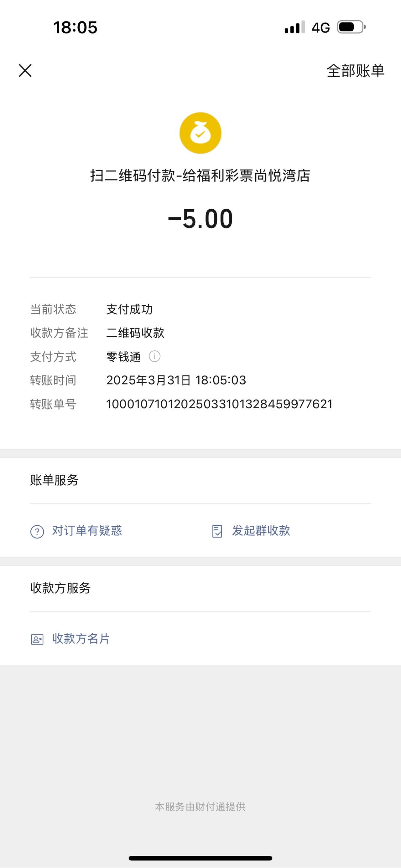This screenshot has height=868, width=401.
Task: Tap the payee name card icon
Action: click(x=37, y=639)
